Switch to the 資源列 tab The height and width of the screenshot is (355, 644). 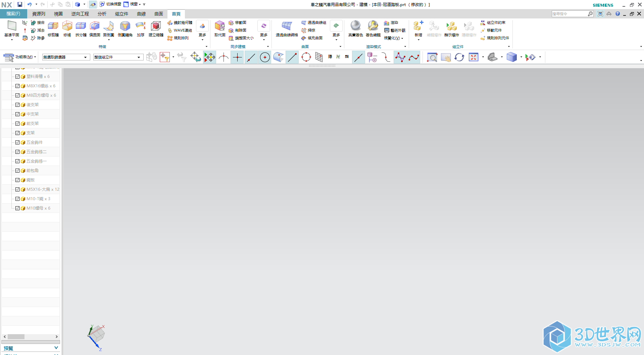[39, 14]
